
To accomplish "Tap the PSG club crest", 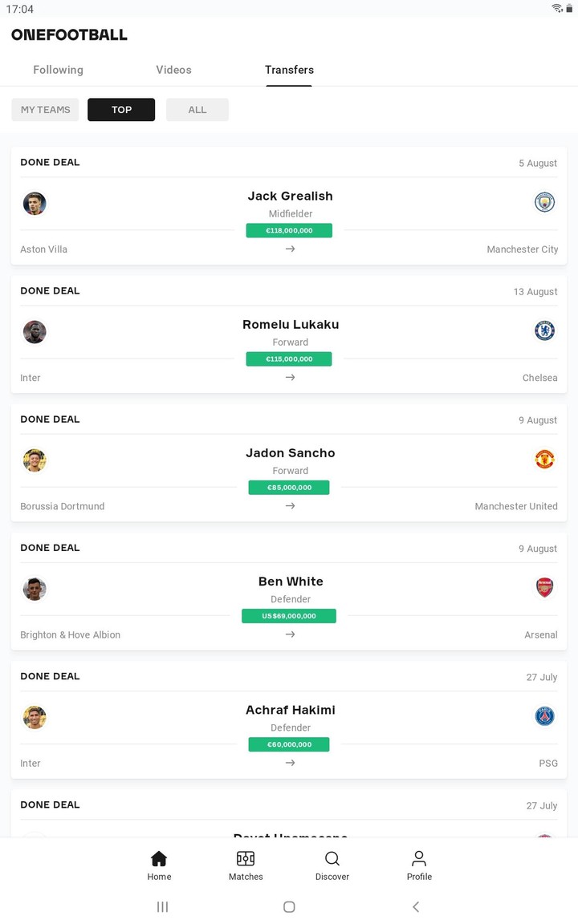I will [545, 715].
